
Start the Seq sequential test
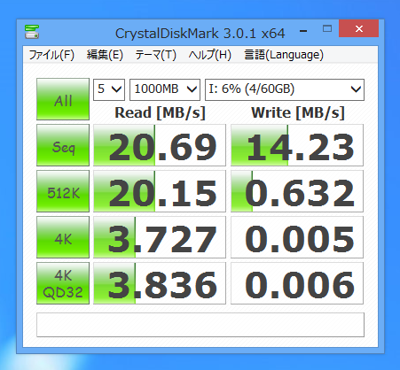click(x=63, y=145)
